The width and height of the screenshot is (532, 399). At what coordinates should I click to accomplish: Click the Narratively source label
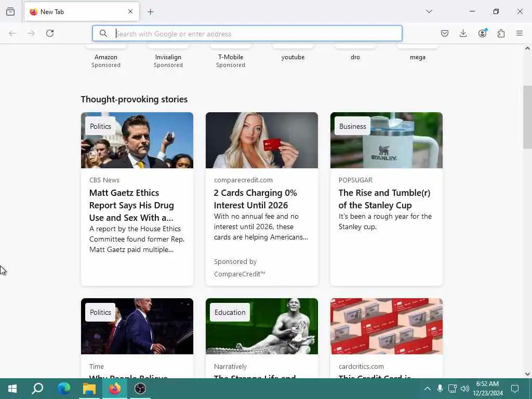point(230,366)
